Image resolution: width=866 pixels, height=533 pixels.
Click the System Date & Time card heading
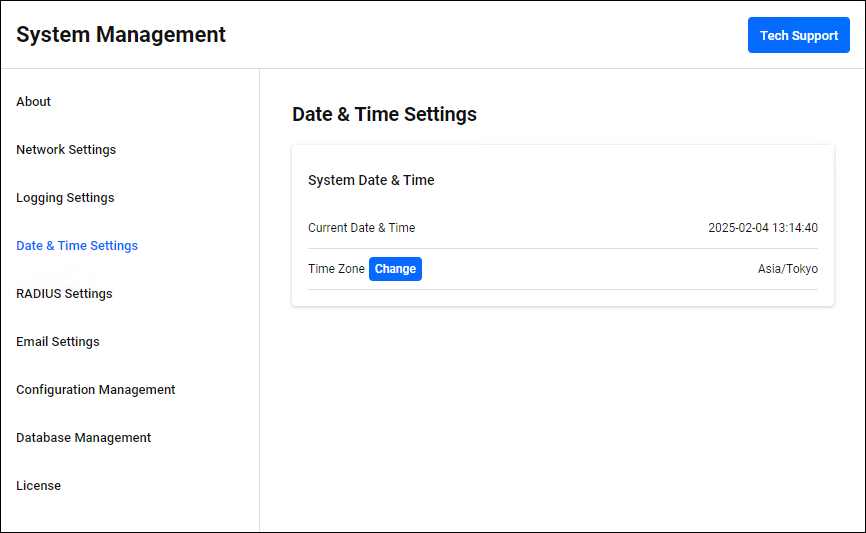pyautogui.click(x=371, y=181)
